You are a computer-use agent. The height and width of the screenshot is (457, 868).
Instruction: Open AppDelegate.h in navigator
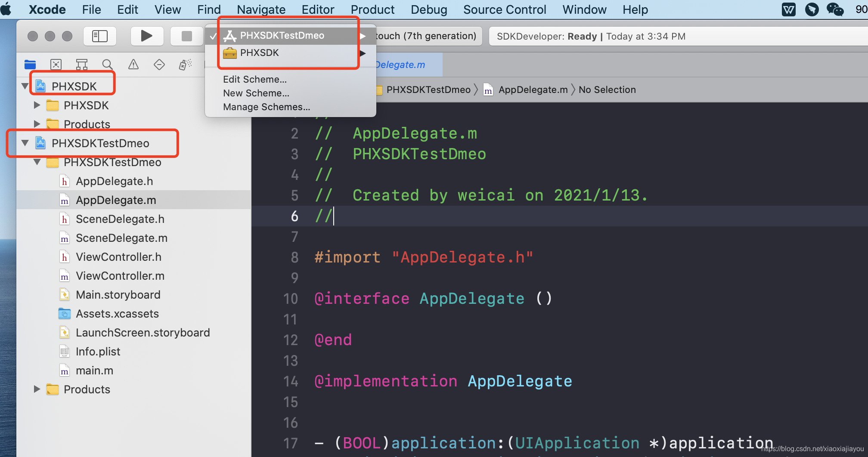[114, 181]
